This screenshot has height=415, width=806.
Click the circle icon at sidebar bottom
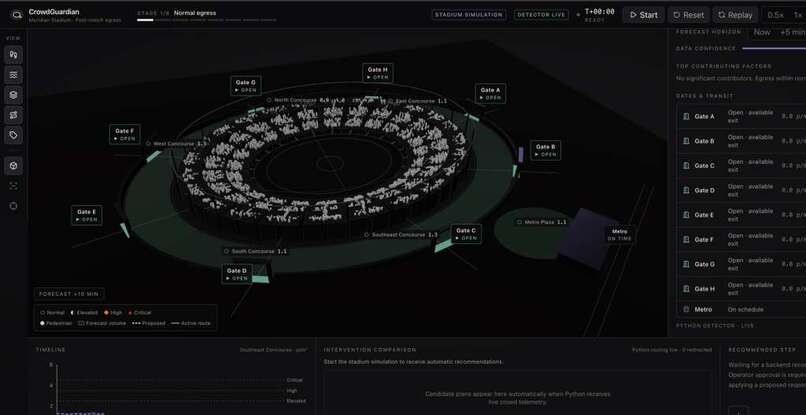click(13, 206)
